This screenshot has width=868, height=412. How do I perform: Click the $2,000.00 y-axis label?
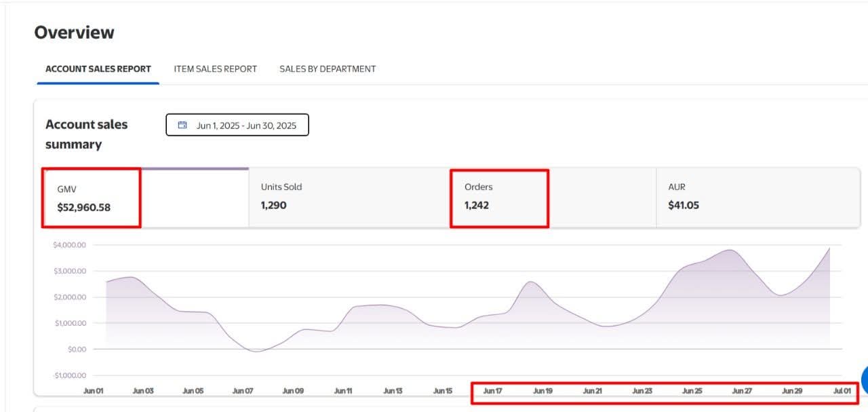69,297
